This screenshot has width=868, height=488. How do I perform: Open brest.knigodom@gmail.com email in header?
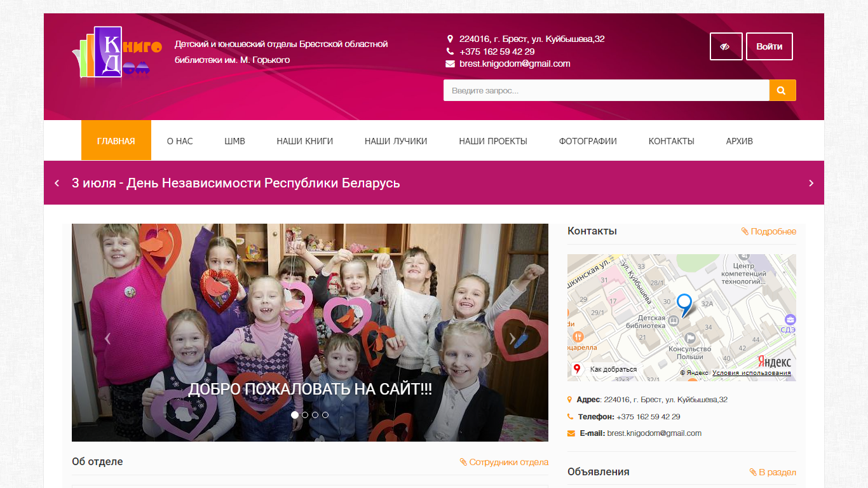click(x=515, y=64)
